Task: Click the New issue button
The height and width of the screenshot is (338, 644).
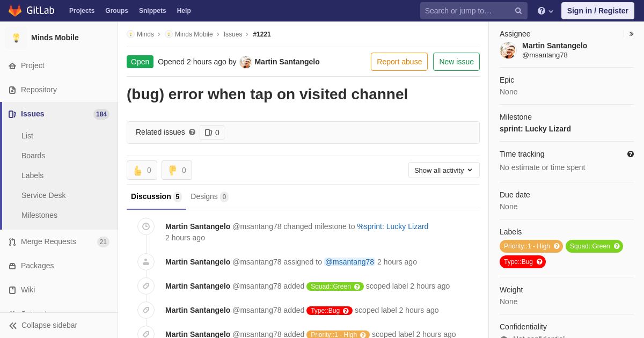Action: pyautogui.click(x=456, y=62)
